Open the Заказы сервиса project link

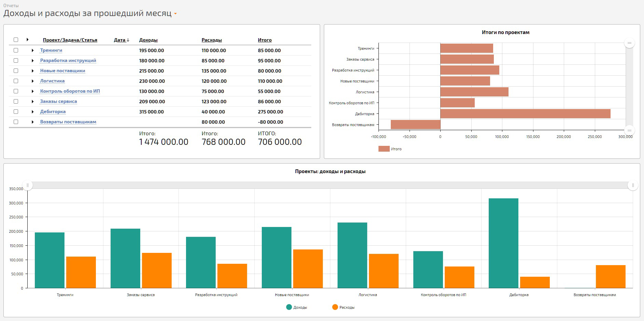59,102
